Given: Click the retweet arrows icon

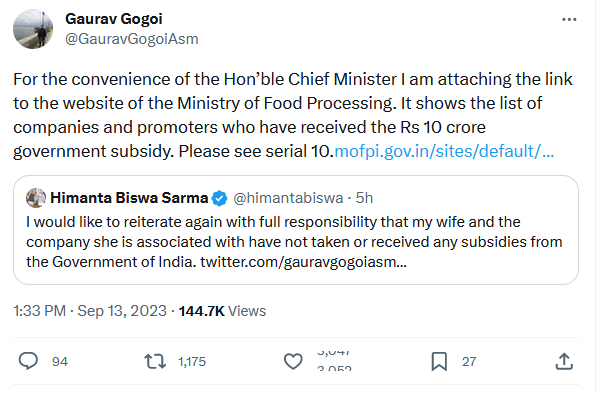Looking at the screenshot, I should (155, 361).
